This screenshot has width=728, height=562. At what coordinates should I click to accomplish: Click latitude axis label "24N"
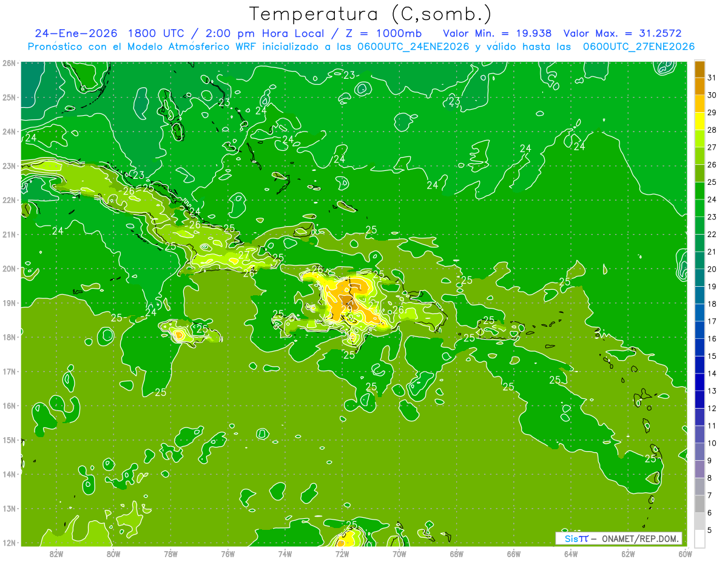click(9, 132)
